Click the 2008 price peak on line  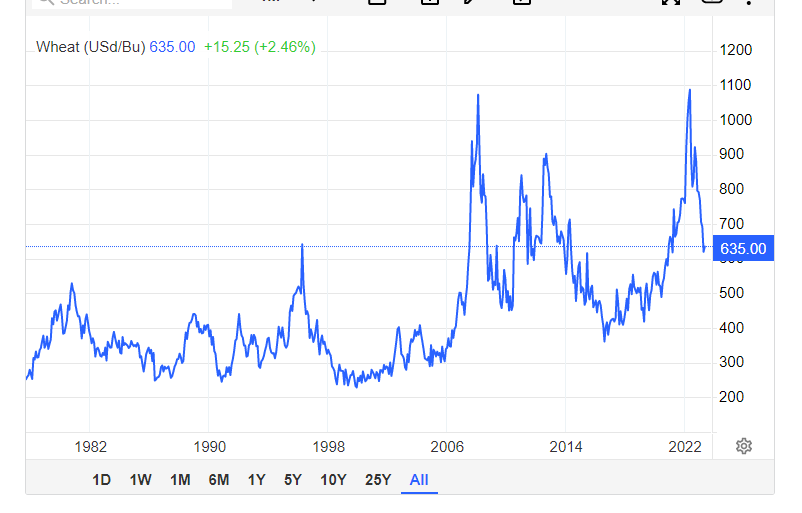pos(478,96)
